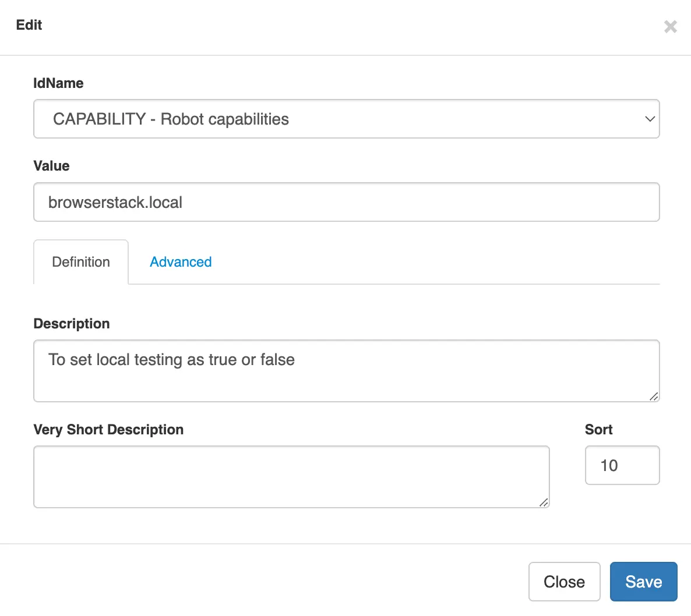The image size is (691, 616).
Task: Focus the Value field containing browserstack.local
Action: tap(346, 202)
